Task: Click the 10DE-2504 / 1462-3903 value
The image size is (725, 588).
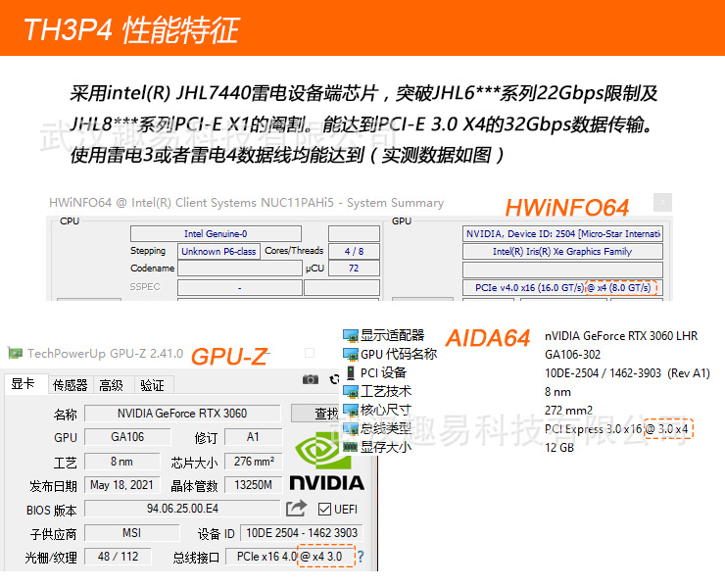Action: [x=627, y=372]
